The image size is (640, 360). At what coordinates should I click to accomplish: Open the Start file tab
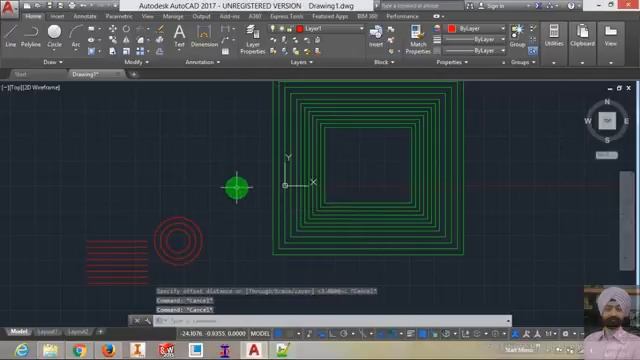point(20,74)
